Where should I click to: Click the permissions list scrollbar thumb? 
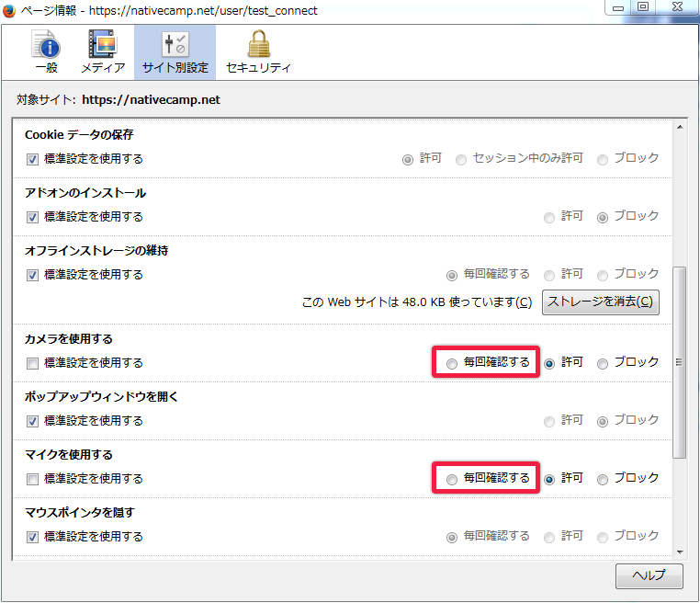(680, 362)
